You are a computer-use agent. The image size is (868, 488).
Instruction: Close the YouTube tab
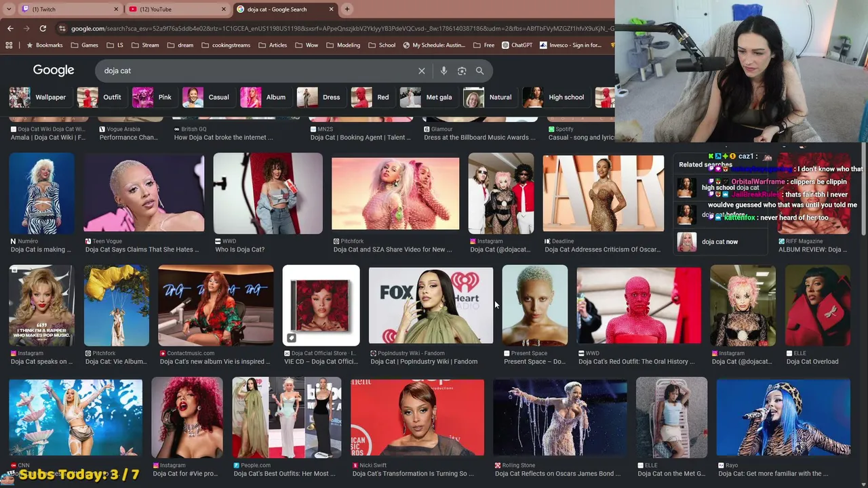pyautogui.click(x=224, y=9)
